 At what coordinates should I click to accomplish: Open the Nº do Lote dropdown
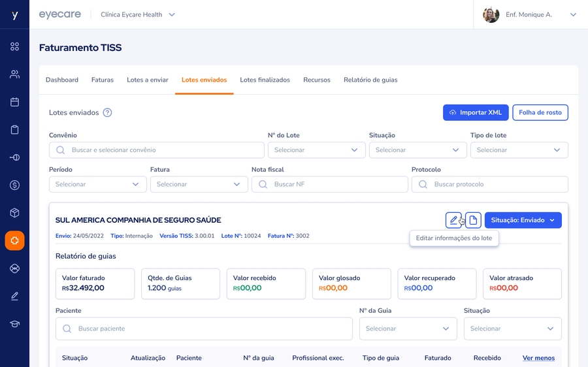click(x=316, y=150)
